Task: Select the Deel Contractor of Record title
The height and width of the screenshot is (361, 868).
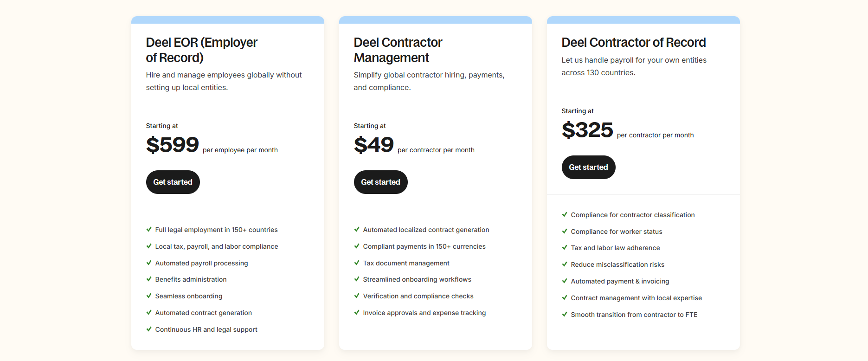Action: point(633,42)
